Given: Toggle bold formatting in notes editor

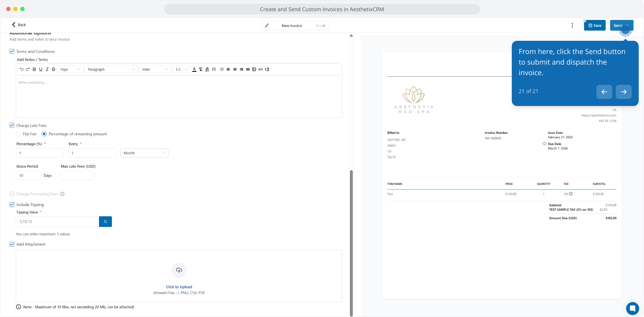Looking at the screenshot, I should point(34,69).
